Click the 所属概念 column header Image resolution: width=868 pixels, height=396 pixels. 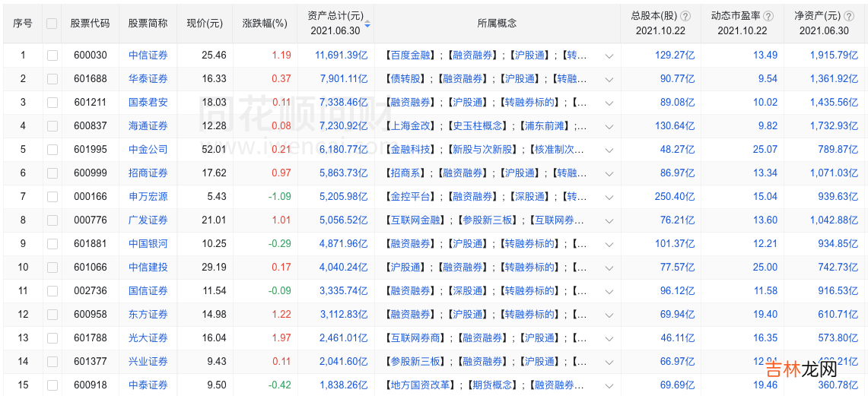click(x=497, y=24)
